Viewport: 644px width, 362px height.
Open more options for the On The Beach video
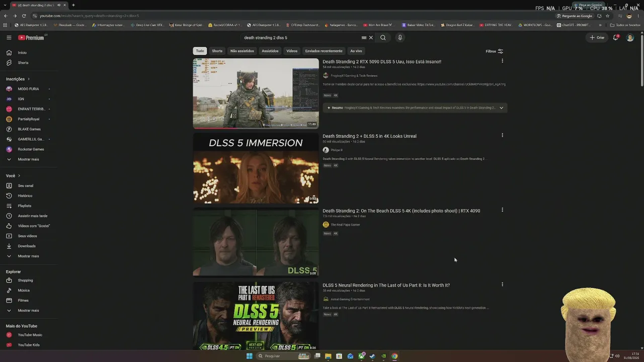502,210
